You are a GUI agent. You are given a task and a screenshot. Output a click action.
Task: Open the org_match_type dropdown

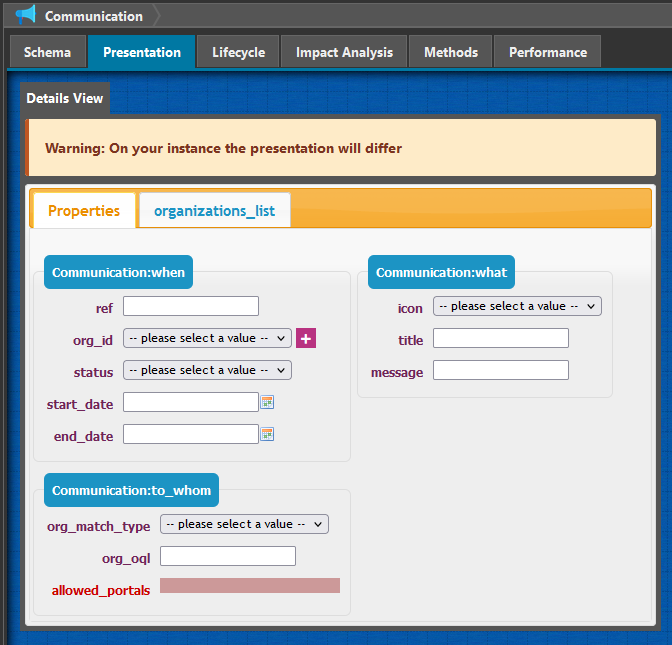click(244, 524)
